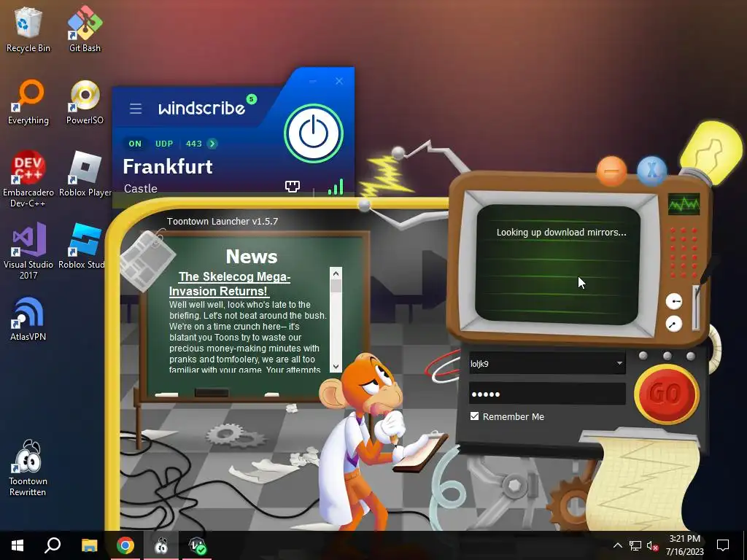Open the clock showing 3:21 PM
747x560 pixels.
tap(684, 545)
